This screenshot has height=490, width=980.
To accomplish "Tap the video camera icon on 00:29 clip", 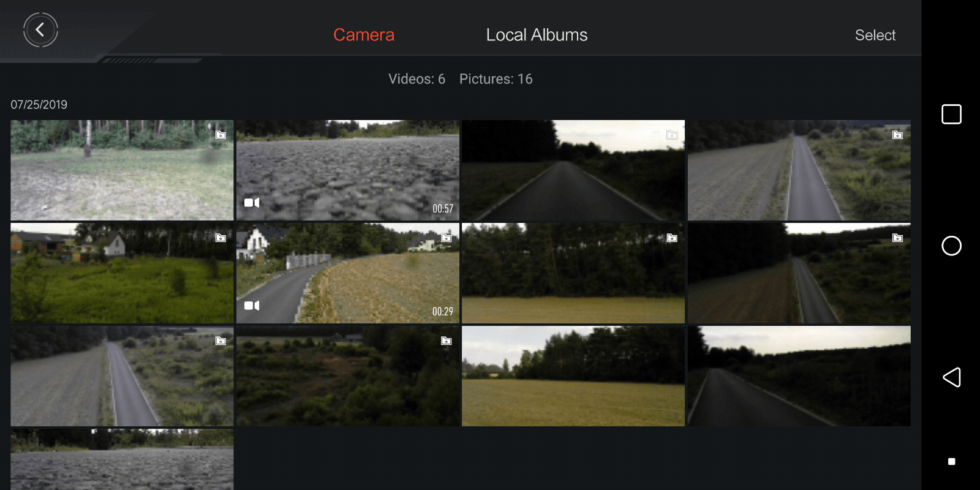I will click(x=252, y=306).
